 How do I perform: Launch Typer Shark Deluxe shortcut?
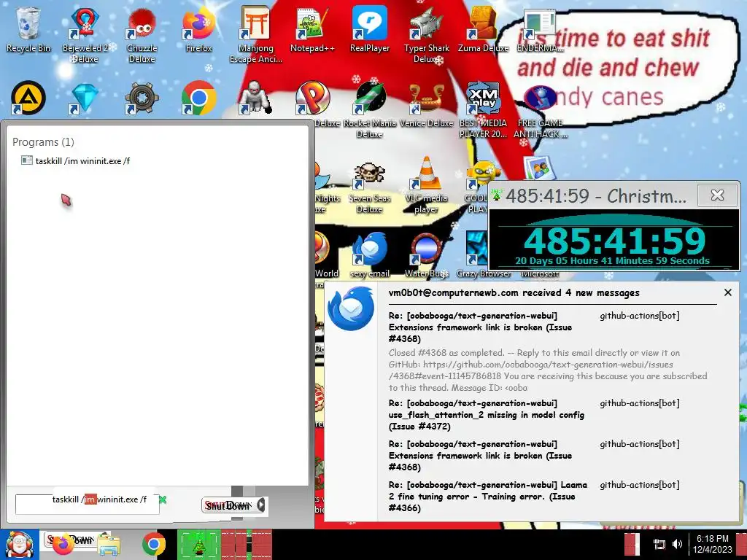coord(426,34)
